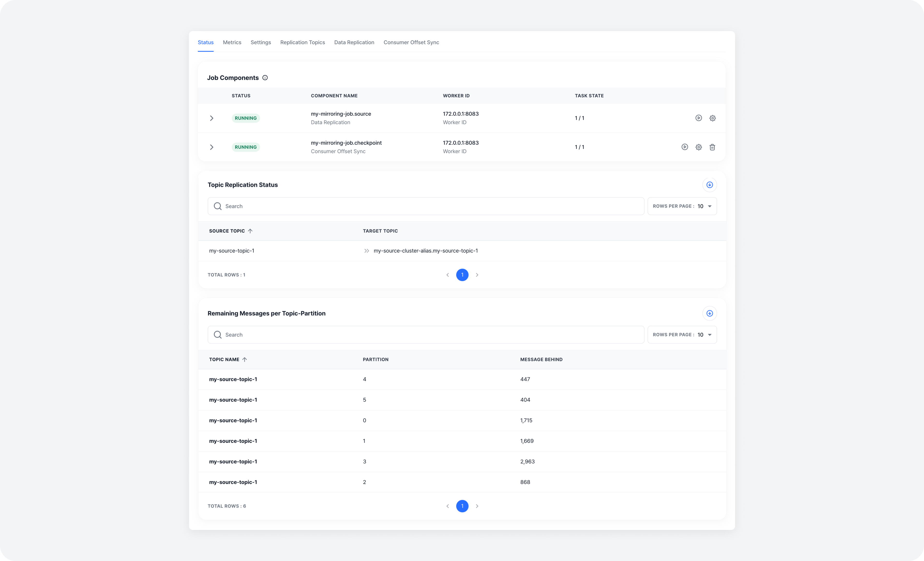Click the Partition column header
This screenshot has height=561, width=924.
(x=375, y=359)
